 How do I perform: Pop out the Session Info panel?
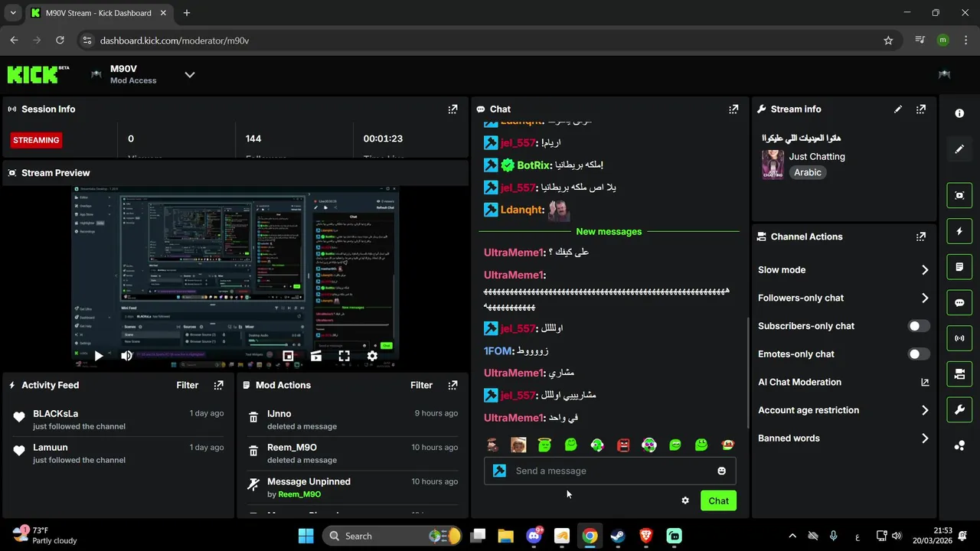click(452, 109)
